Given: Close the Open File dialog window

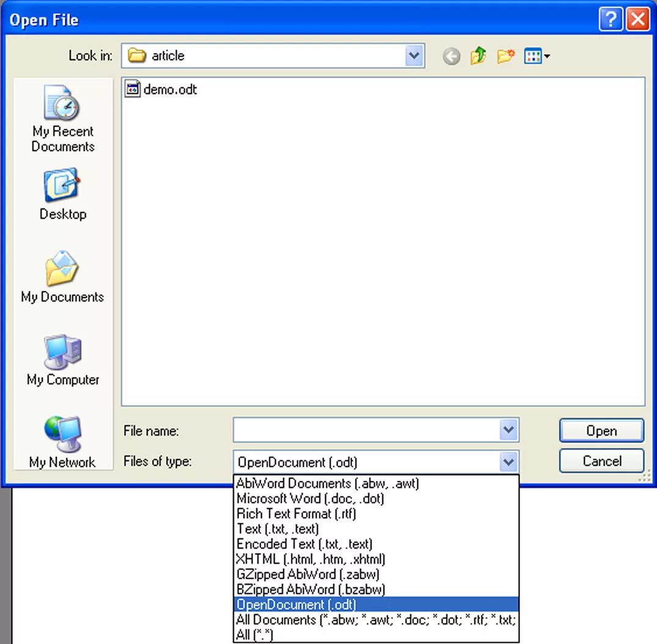Looking at the screenshot, I should tap(637, 20).
